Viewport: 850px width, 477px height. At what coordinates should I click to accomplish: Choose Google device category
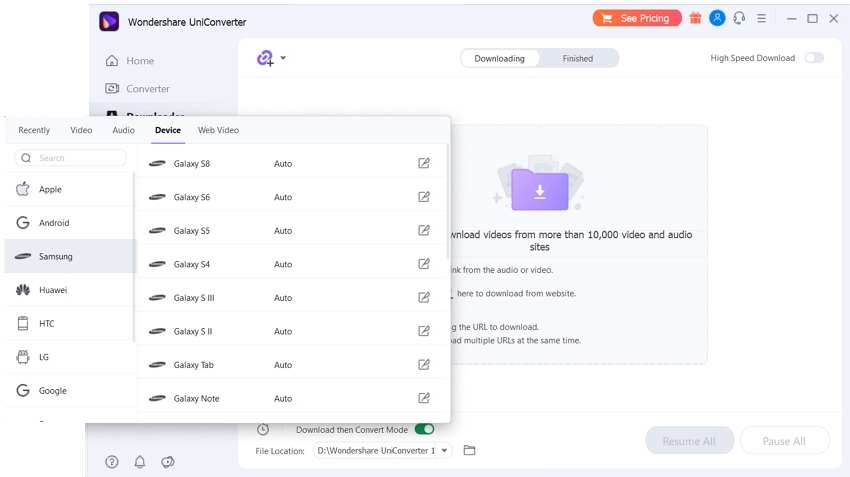[69, 391]
